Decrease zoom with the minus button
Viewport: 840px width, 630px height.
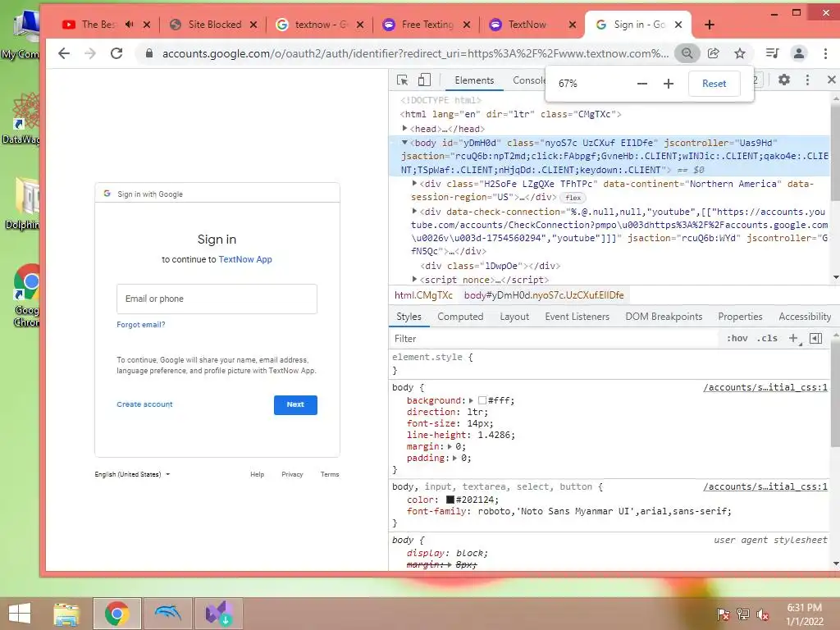pyautogui.click(x=641, y=84)
